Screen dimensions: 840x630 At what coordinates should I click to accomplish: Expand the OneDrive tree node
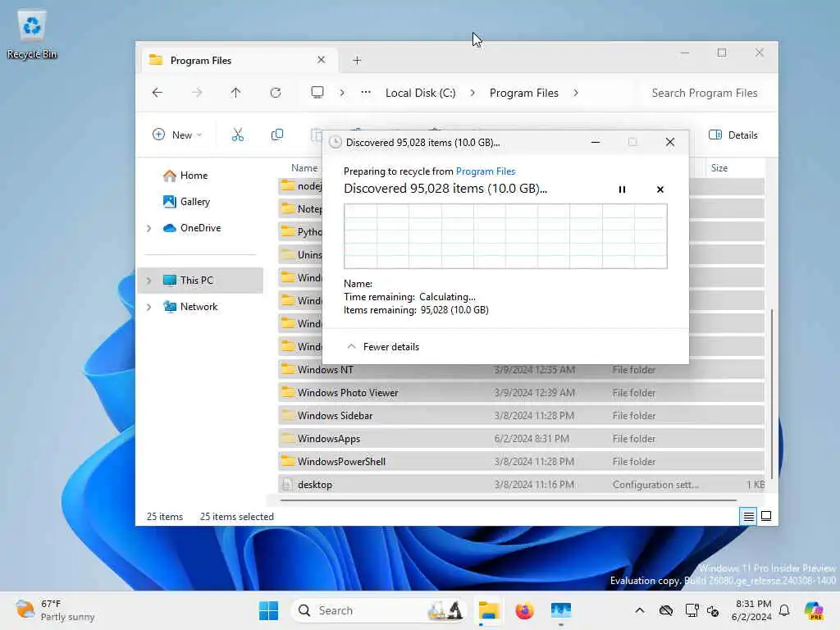click(149, 228)
